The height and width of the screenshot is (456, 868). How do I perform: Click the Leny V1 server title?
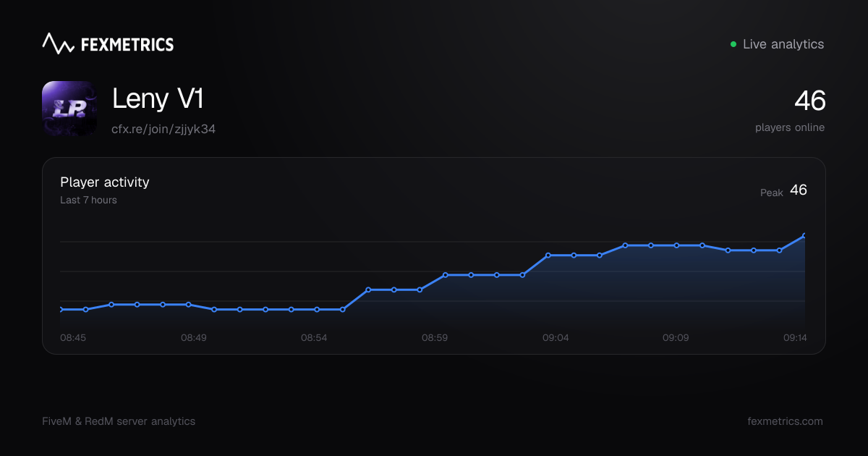coord(158,98)
